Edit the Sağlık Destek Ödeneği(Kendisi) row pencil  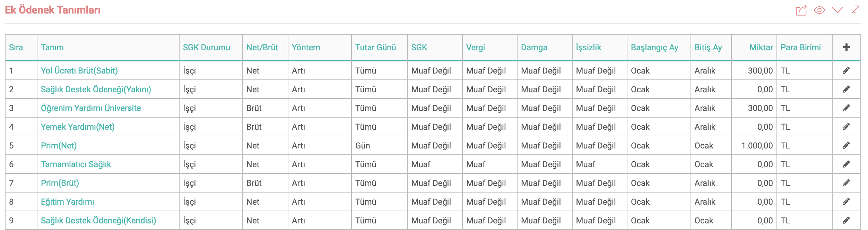coord(846,221)
